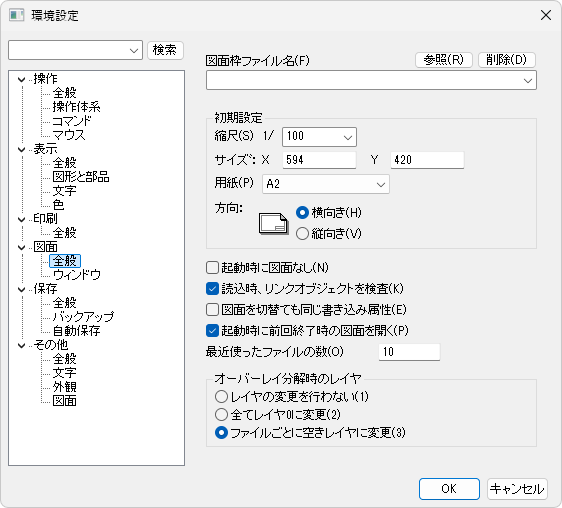Click the 参照(R) browse button

tap(444, 60)
